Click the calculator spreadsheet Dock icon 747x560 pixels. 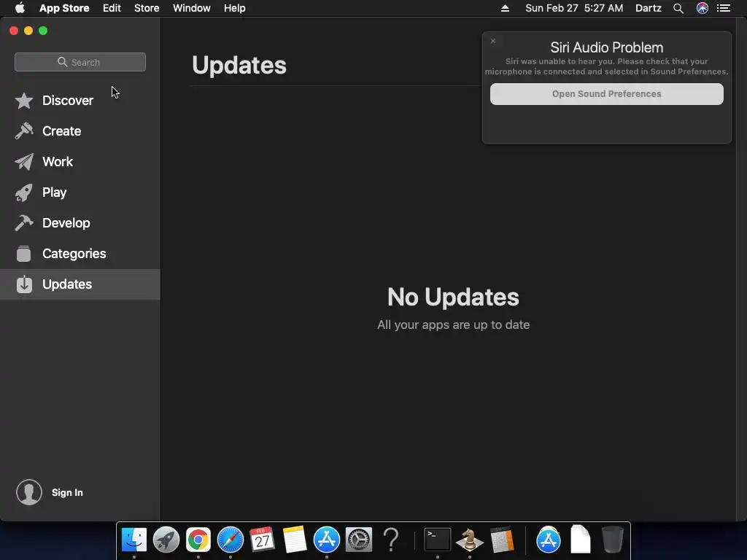(502, 540)
